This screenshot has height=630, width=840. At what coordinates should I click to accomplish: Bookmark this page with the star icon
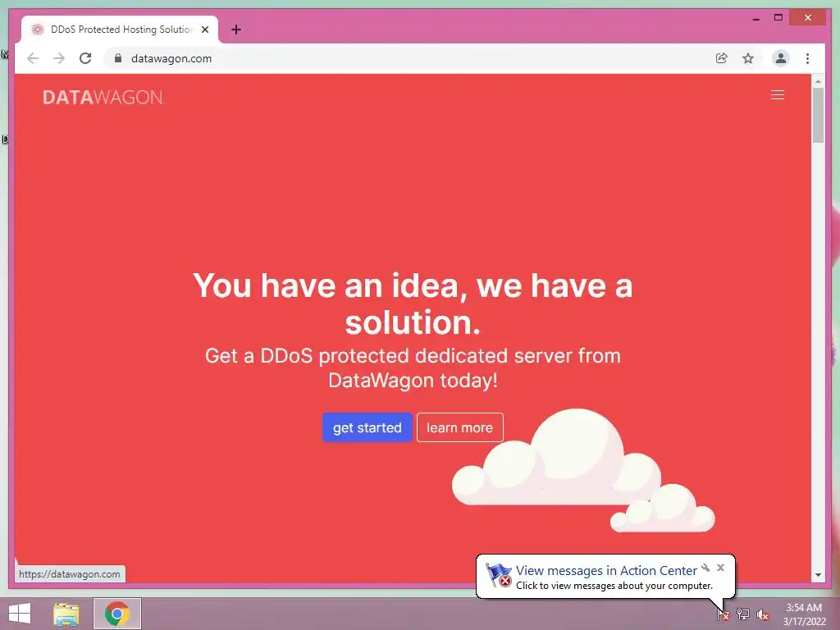(x=748, y=58)
